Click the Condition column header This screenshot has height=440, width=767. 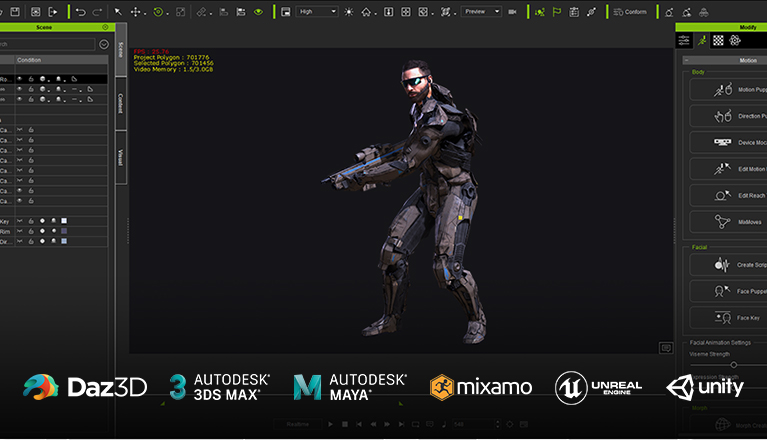pos(61,60)
